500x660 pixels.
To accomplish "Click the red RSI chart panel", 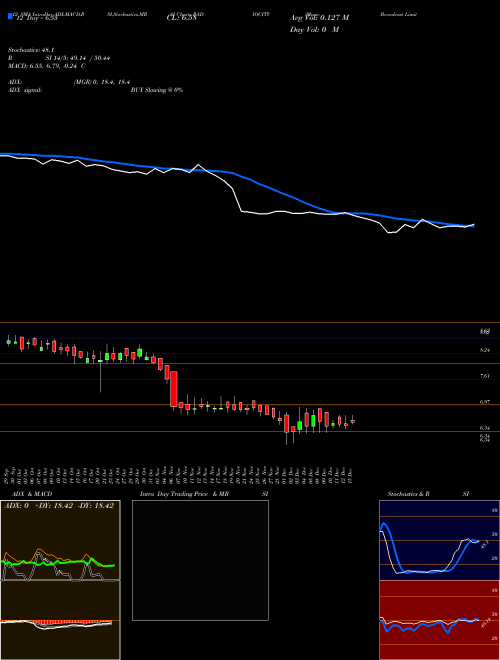I will click(x=439, y=620).
